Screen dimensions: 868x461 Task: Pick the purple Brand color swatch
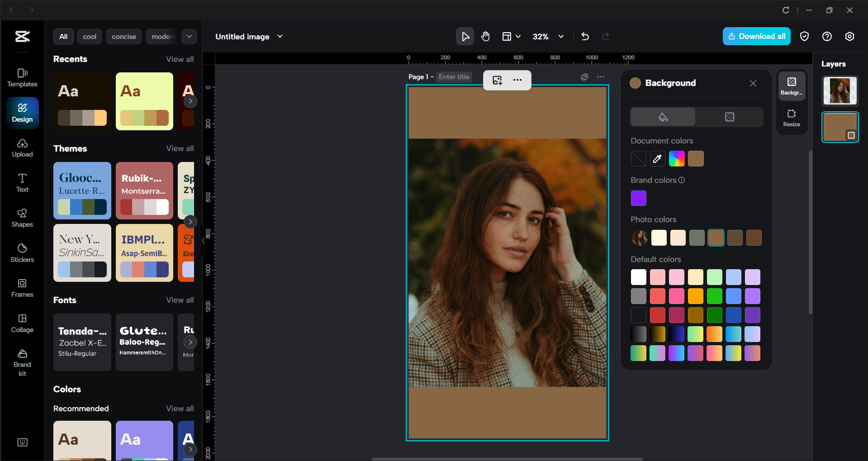pyautogui.click(x=638, y=198)
